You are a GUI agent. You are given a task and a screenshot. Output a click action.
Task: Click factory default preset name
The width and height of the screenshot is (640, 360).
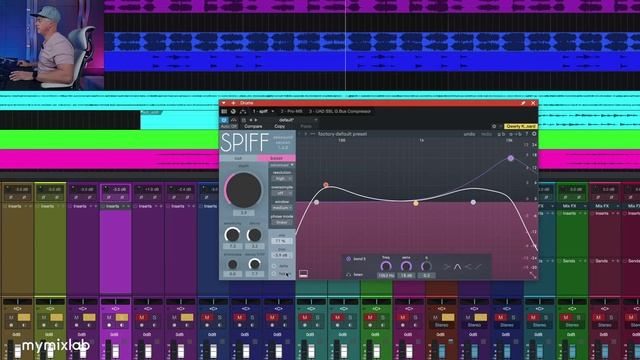pyautogui.click(x=342, y=134)
